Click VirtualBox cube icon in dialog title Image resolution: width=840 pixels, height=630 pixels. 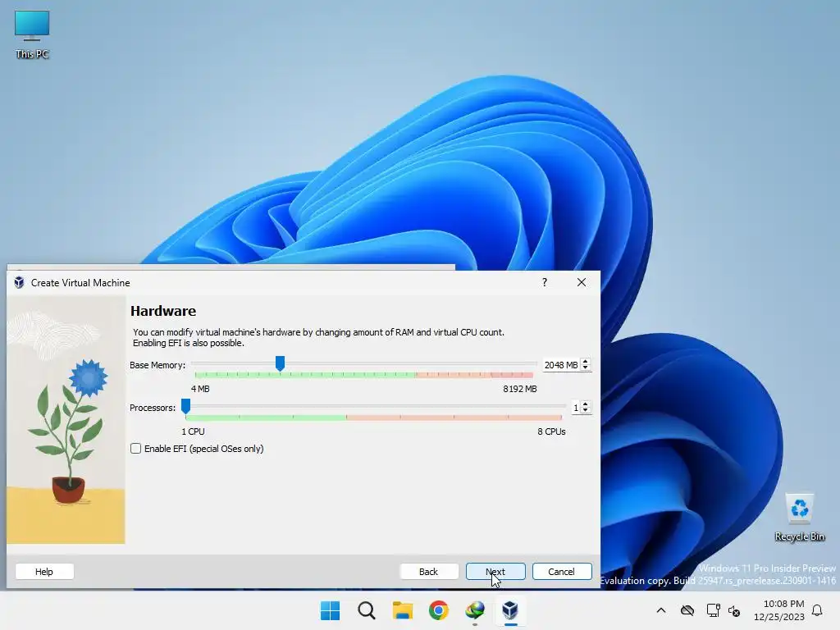point(20,282)
